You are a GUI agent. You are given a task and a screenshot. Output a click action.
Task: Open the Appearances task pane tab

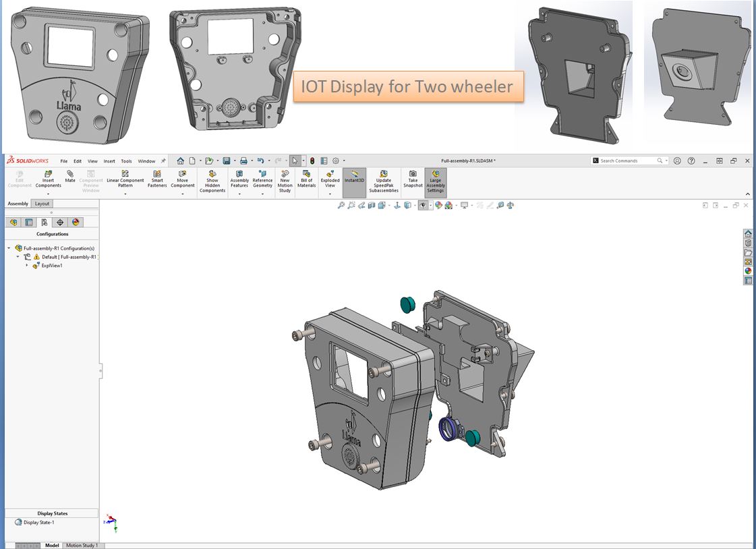coord(748,271)
